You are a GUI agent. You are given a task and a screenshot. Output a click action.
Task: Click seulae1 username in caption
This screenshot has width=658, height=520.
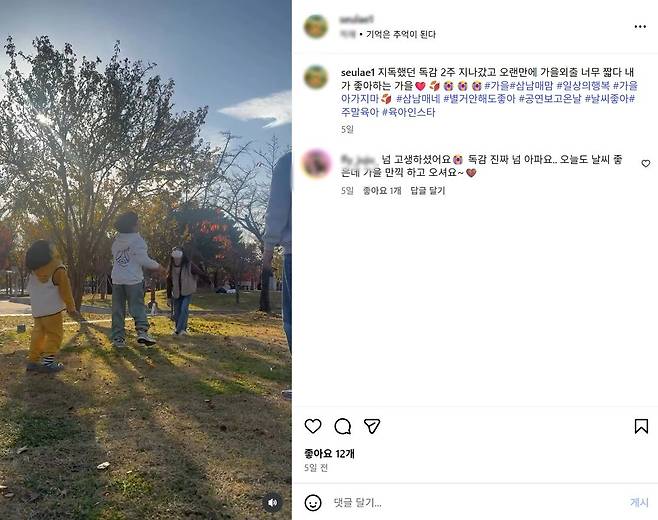[358, 73]
